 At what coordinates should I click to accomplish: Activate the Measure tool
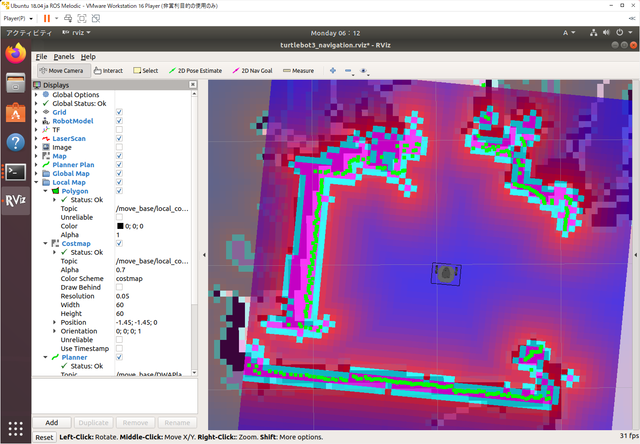point(298,71)
